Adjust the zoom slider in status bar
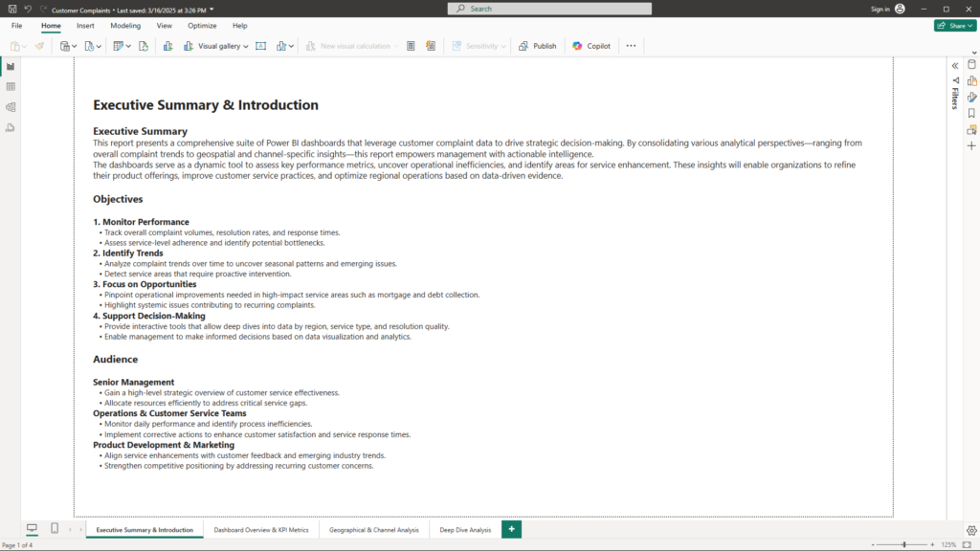 click(904, 544)
